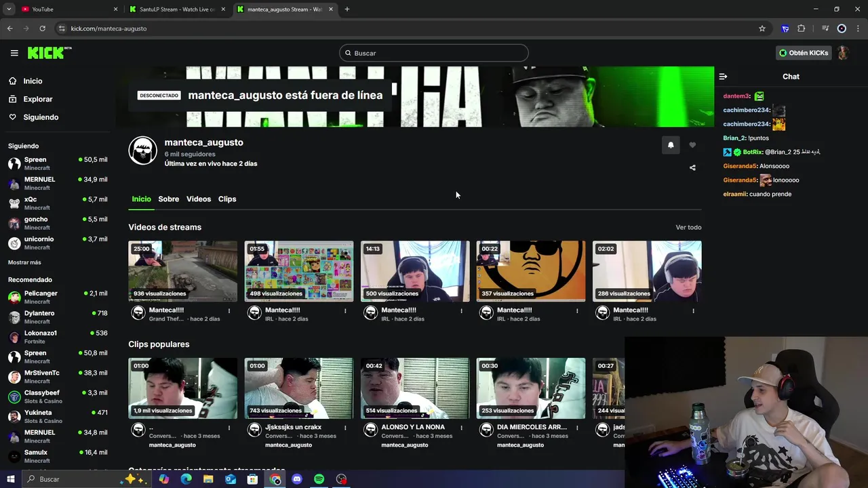Open a new browser tab with plus icon

point(347,9)
